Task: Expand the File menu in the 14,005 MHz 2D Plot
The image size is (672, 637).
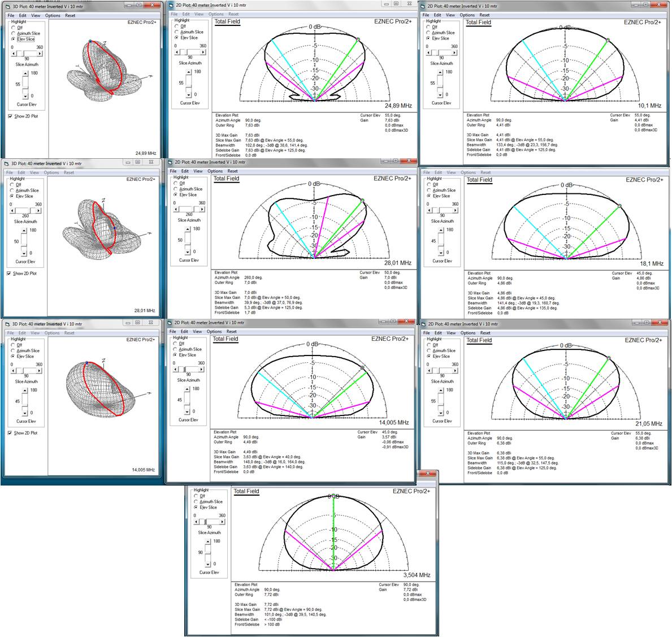Action: [x=172, y=332]
